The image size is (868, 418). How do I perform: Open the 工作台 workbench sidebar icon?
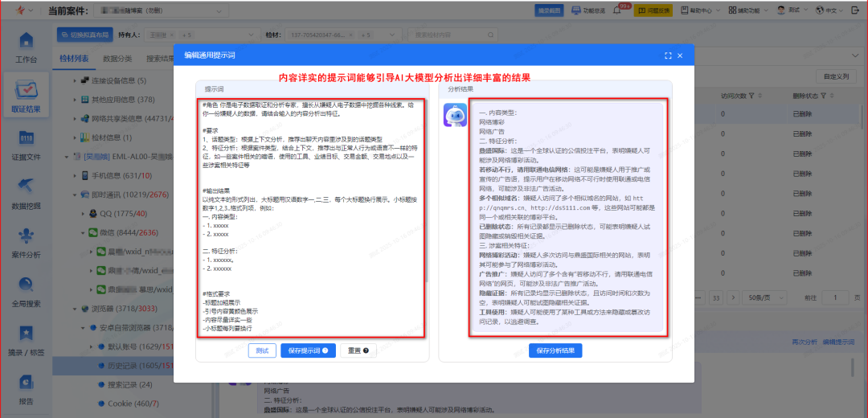tap(26, 47)
